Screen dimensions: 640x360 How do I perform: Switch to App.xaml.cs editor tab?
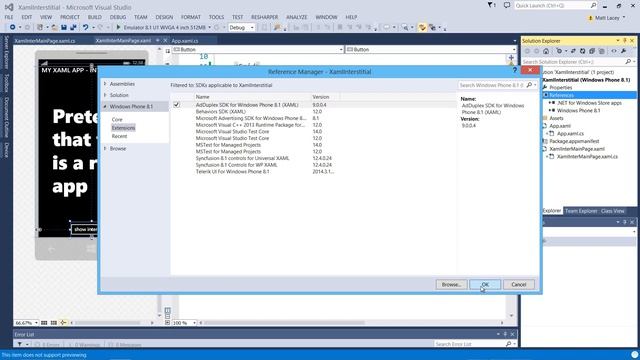click(x=185, y=41)
